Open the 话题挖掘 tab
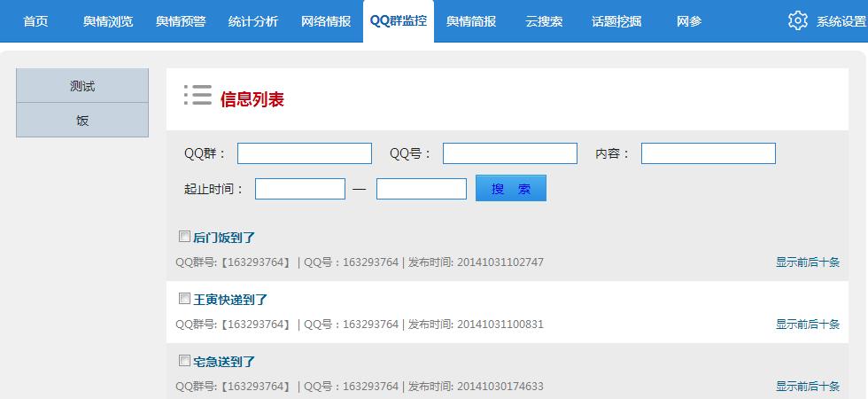The width and height of the screenshot is (868, 399). pos(616,21)
